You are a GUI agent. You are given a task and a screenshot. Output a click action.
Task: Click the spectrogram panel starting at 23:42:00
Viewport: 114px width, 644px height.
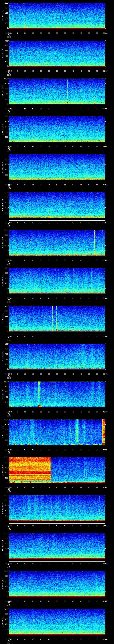pos(57,508)
